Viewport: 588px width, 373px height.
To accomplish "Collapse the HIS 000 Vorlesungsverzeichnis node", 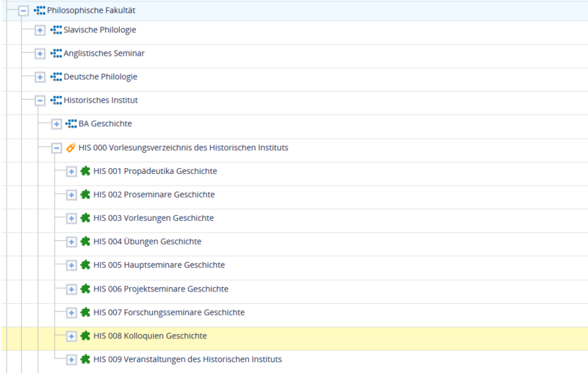I will pyautogui.click(x=56, y=148).
